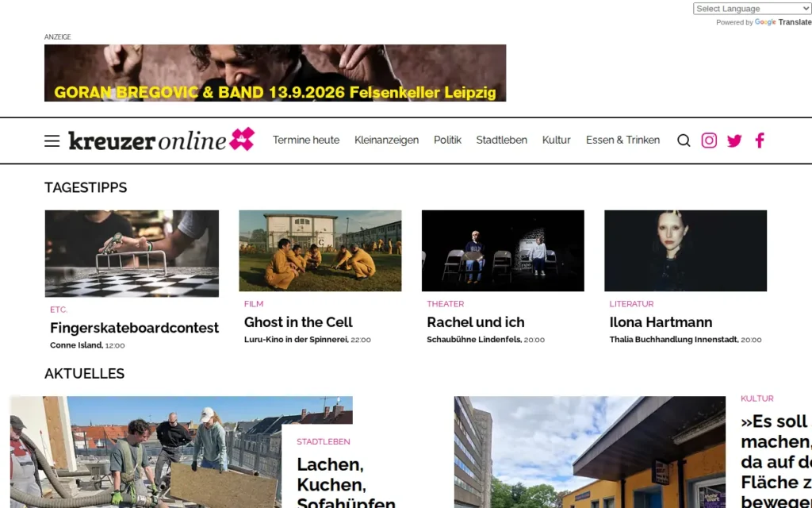The height and width of the screenshot is (508, 812).
Task: Click the TAGESTIPPS heading
Action: (x=86, y=187)
